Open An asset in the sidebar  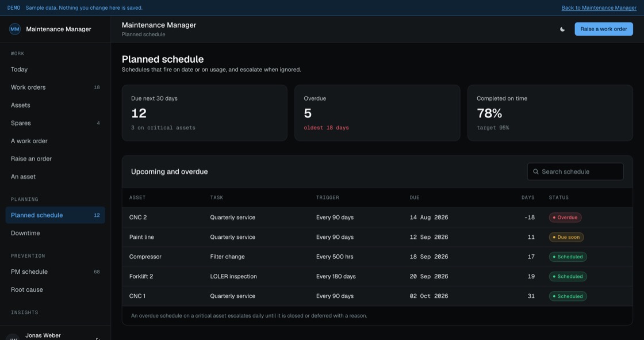pos(55,177)
